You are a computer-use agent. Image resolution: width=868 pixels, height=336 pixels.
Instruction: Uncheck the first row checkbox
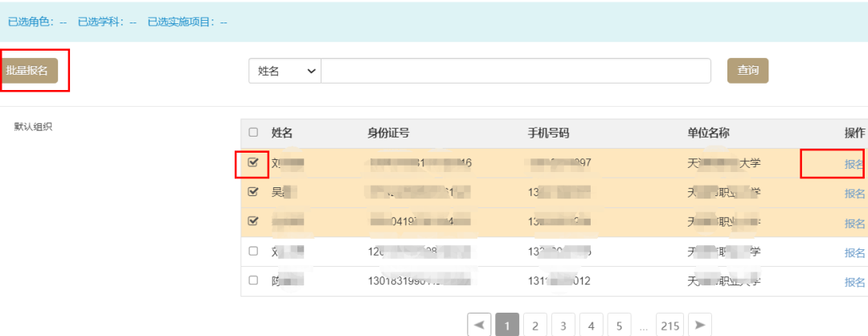point(254,163)
